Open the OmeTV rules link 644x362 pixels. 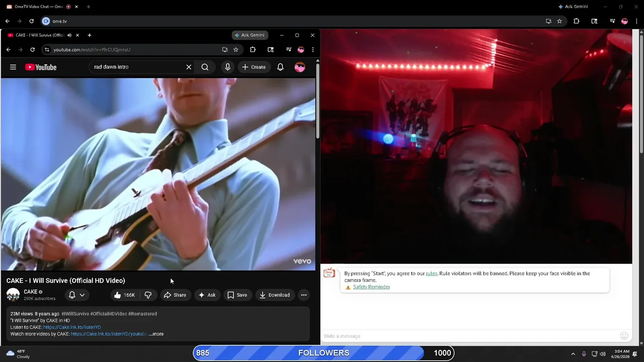click(x=431, y=274)
